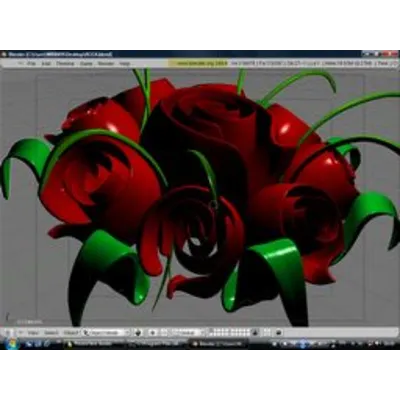Click the Windows Start orb

11,343
